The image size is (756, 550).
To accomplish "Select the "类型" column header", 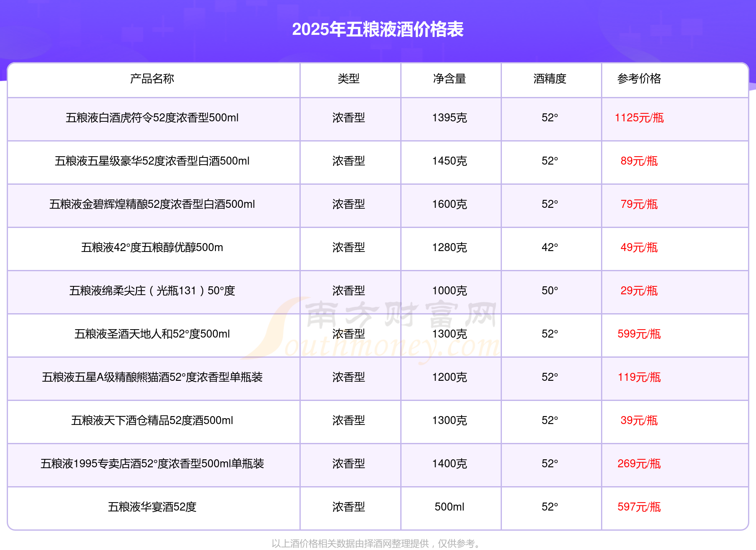I will [349, 79].
